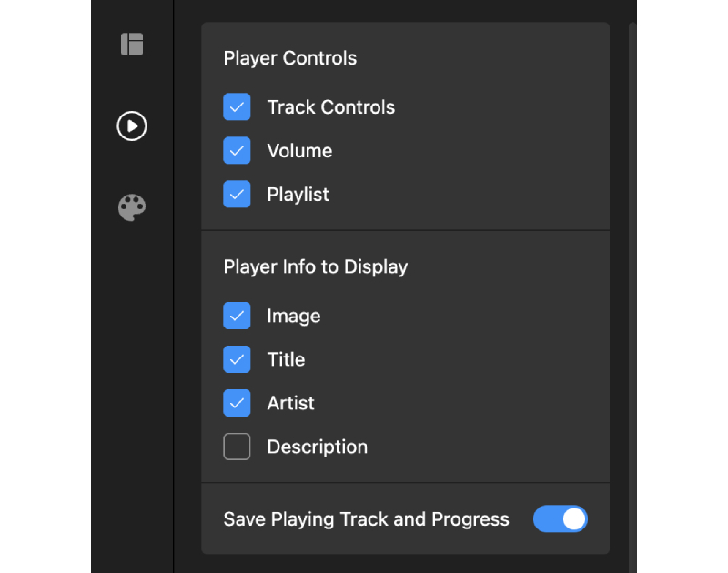
Task: Click the Save Playing Track and Progress label
Action: click(366, 518)
